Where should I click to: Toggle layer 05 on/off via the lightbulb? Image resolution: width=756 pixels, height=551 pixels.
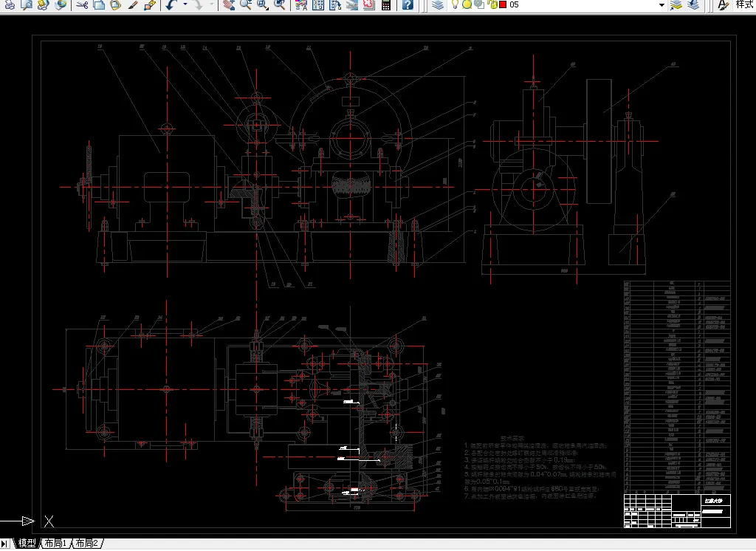(455, 4)
